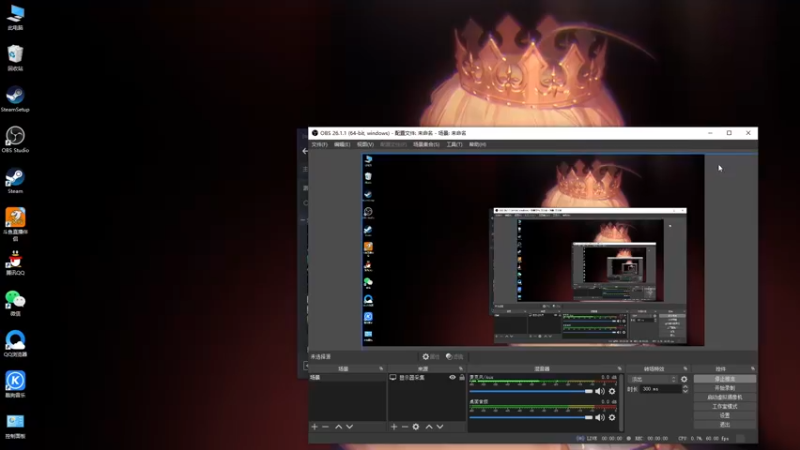This screenshot has height=450, width=800.
Task: Click the REC 00:00:00 status bar timer
Action: coord(647,438)
